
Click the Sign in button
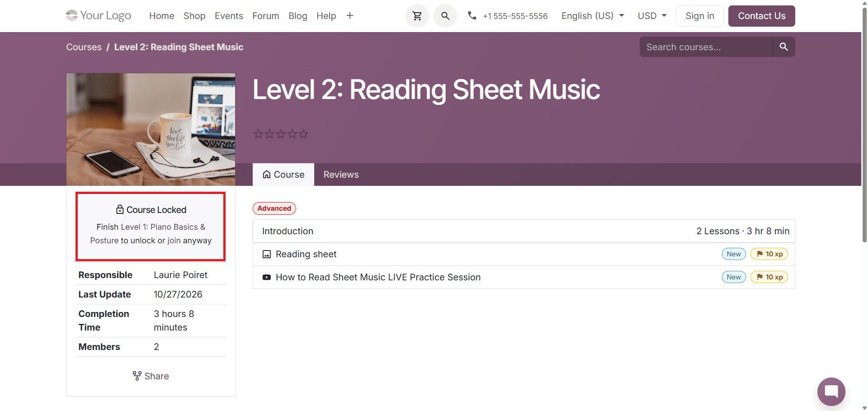(700, 16)
